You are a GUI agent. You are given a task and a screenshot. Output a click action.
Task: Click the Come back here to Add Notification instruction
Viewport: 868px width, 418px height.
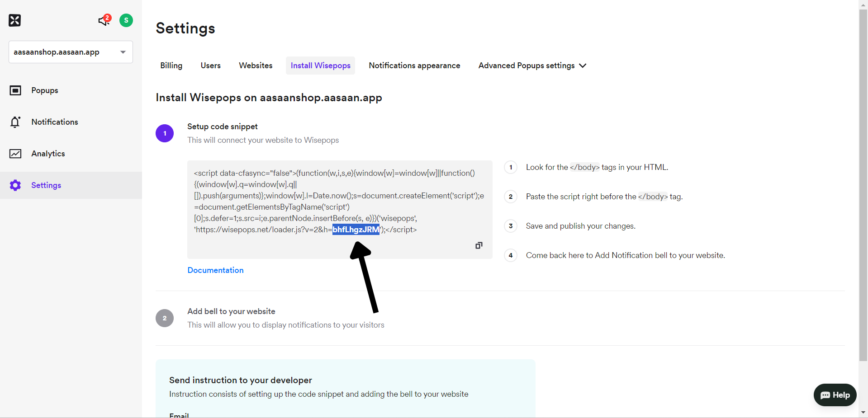(x=626, y=255)
